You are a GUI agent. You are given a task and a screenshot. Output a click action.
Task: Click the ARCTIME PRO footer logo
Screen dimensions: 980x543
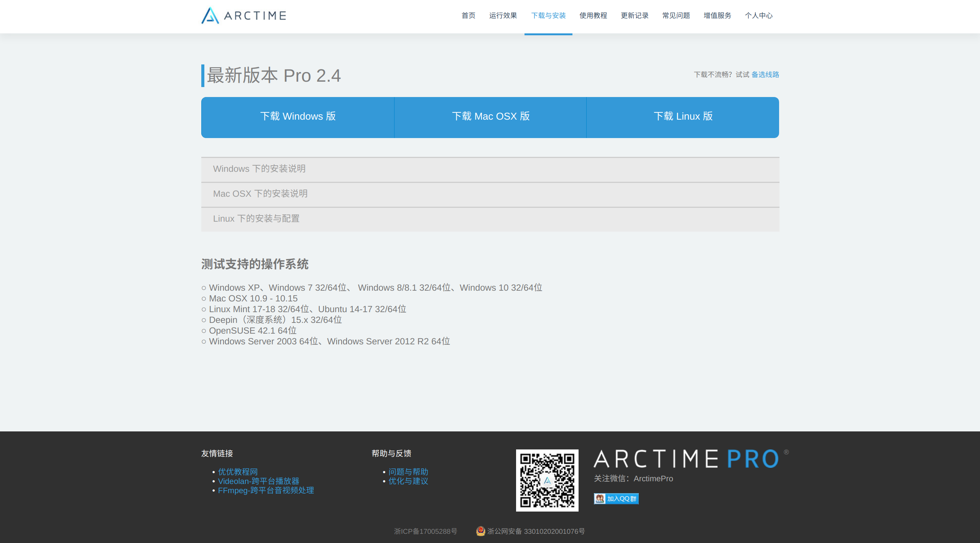coord(686,459)
